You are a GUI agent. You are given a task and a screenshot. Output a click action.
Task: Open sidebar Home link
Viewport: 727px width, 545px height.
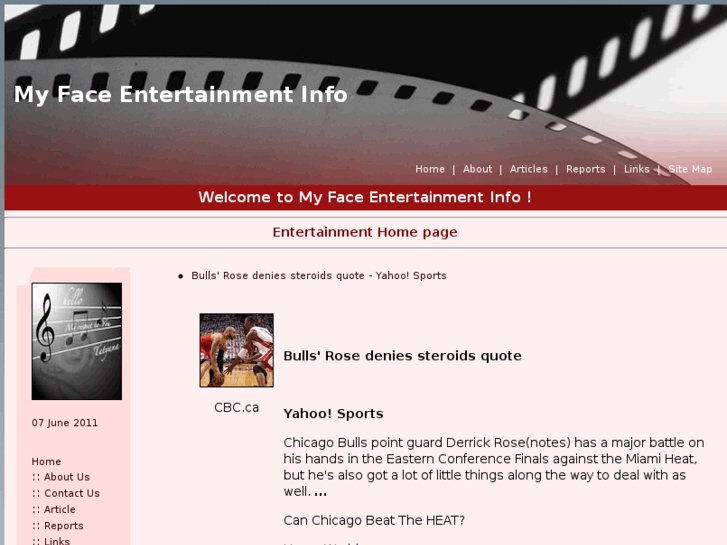tap(46, 462)
